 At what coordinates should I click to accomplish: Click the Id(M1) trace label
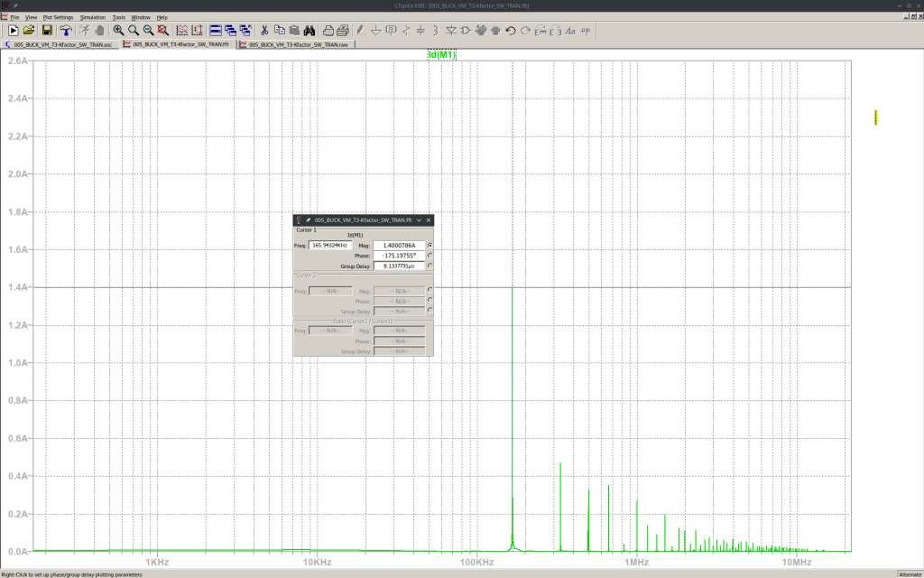coord(442,55)
